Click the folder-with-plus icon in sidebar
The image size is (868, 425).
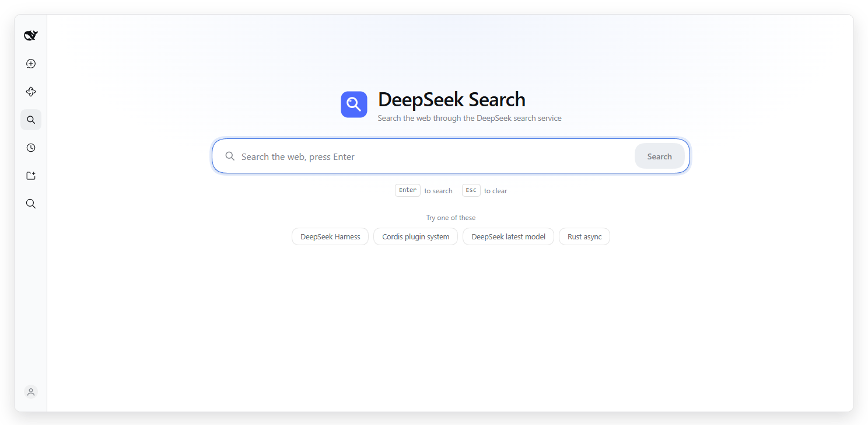(x=31, y=176)
